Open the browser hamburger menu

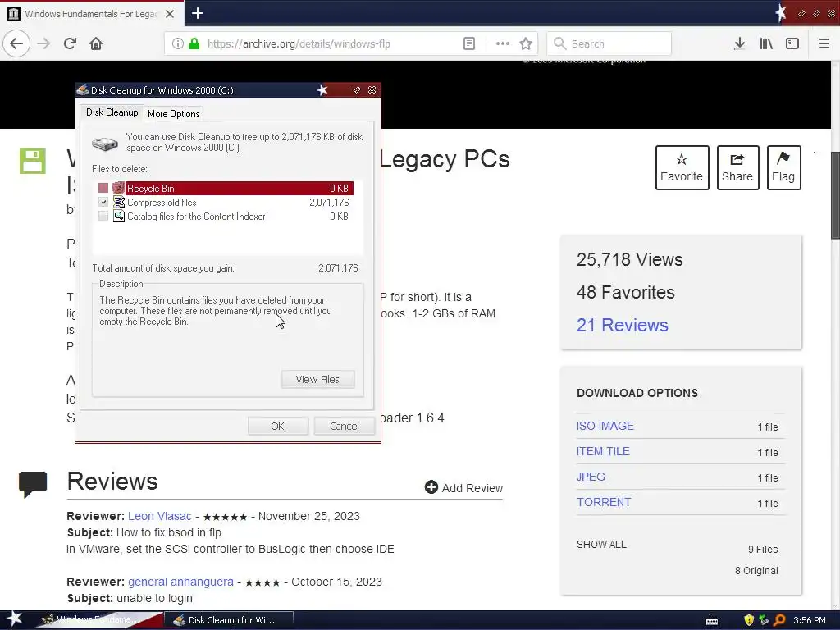coord(824,43)
